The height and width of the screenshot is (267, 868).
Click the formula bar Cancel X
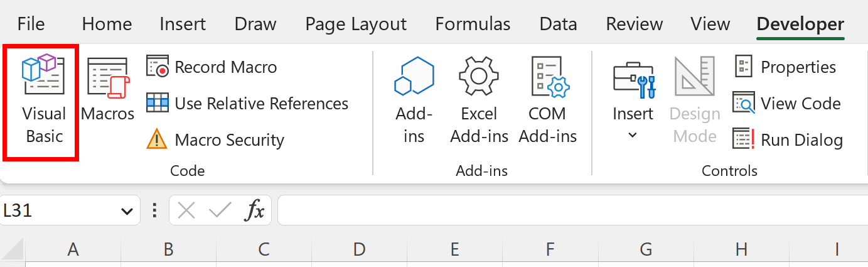coord(186,210)
